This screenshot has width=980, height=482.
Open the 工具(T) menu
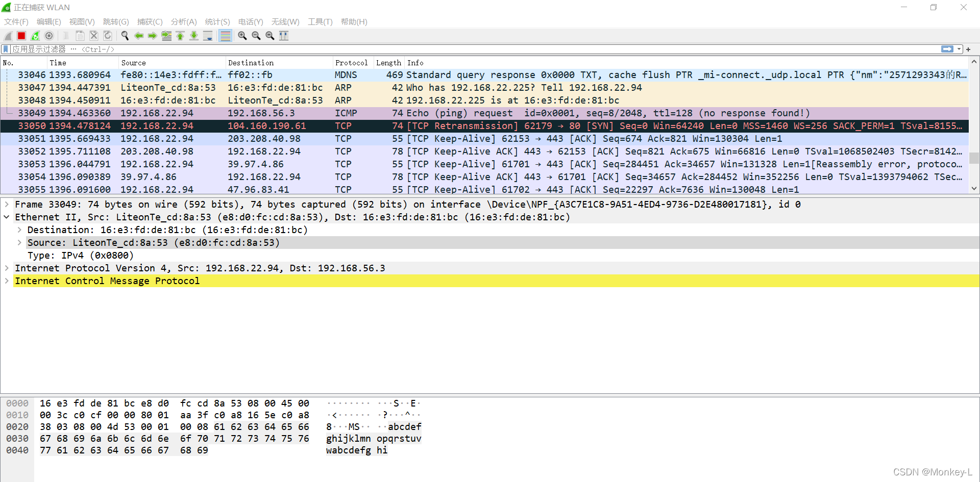point(320,21)
